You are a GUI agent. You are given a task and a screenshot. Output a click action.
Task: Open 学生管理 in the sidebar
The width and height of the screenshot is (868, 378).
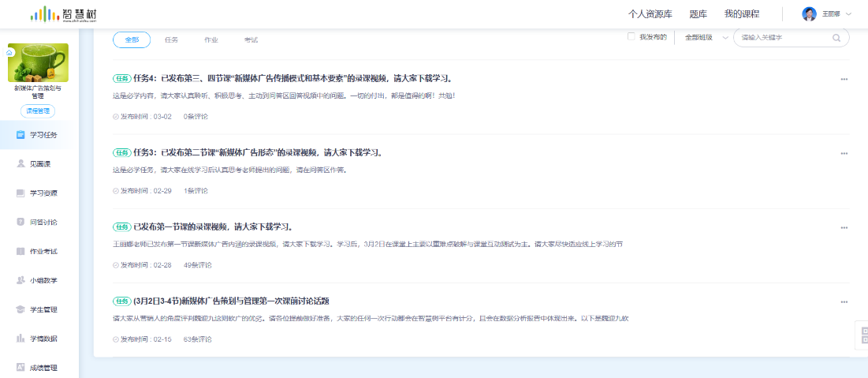43,309
